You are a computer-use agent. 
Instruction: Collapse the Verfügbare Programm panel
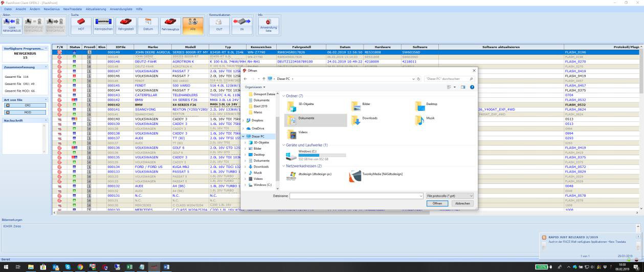[x=46, y=48]
